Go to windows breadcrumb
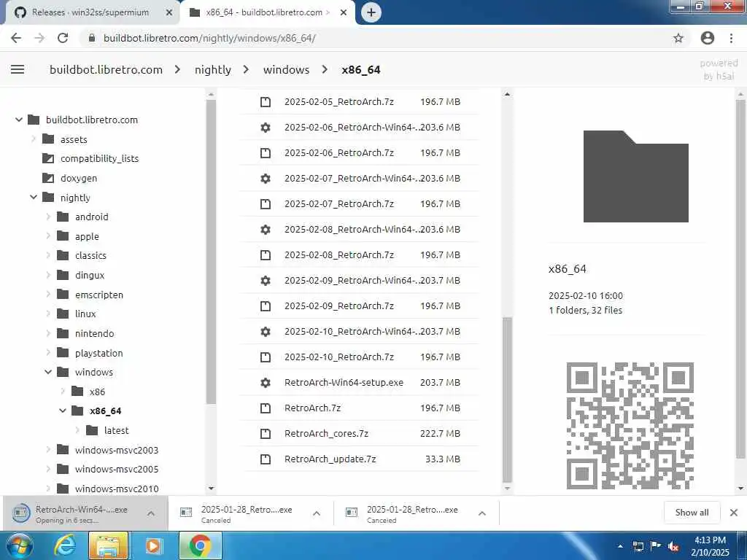The height and width of the screenshot is (560, 747). coord(286,69)
